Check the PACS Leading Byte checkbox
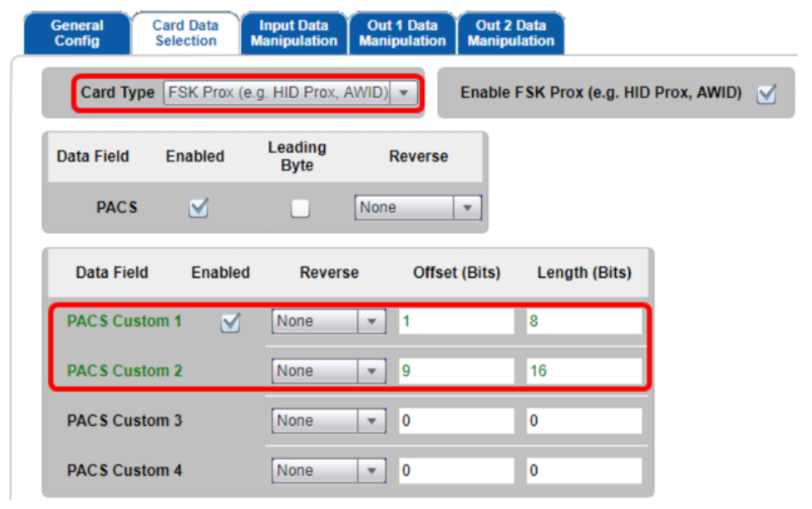The width and height of the screenshot is (812, 509). (x=300, y=208)
